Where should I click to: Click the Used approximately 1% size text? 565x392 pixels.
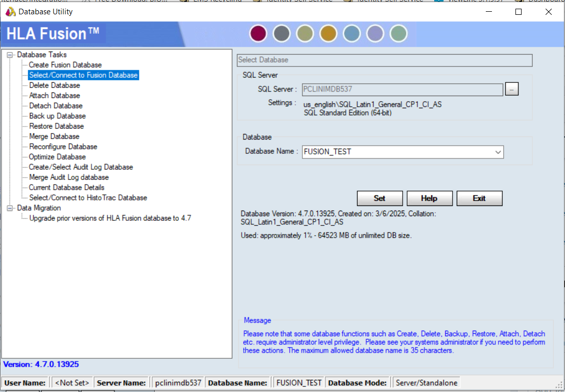[326, 236]
